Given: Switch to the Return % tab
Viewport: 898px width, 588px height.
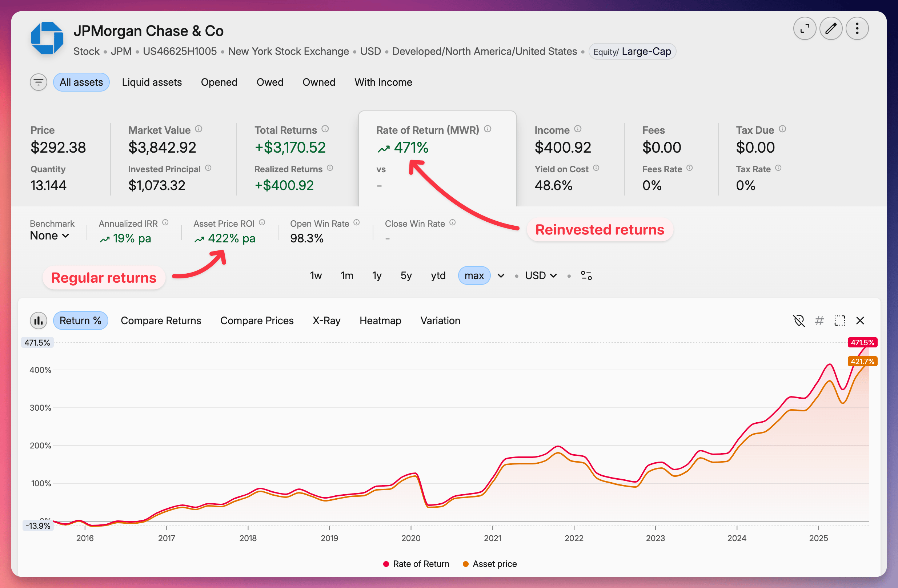Looking at the screenshot, I should point(80,321).
